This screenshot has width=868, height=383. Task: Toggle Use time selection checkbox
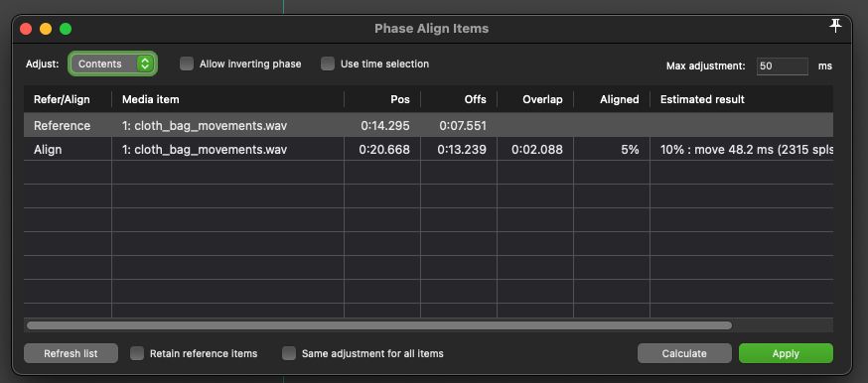coord(328,64)
